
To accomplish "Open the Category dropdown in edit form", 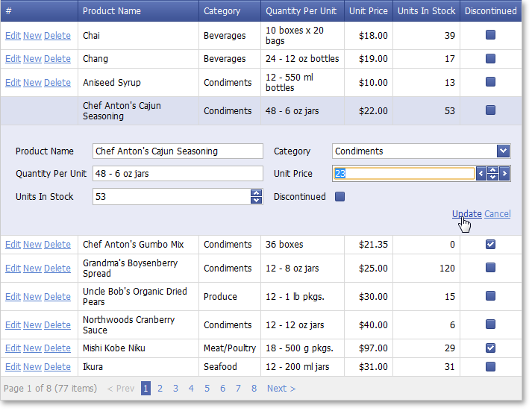I will pyautogui.click(x=503, y=151).
